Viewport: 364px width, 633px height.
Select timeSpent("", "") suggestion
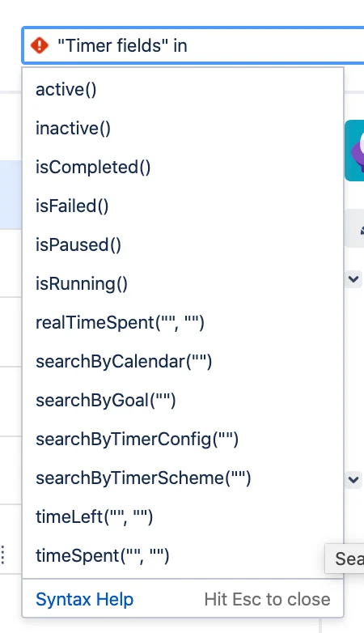pos(183,555)
